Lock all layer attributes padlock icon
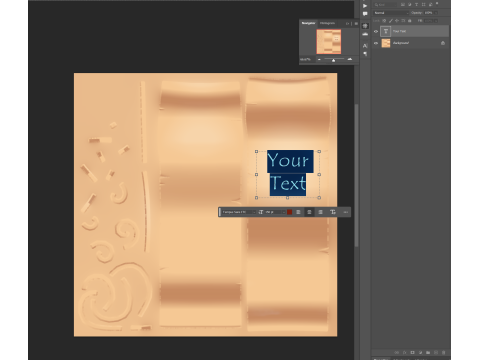 pyautogui.click(x=409, y=21)
